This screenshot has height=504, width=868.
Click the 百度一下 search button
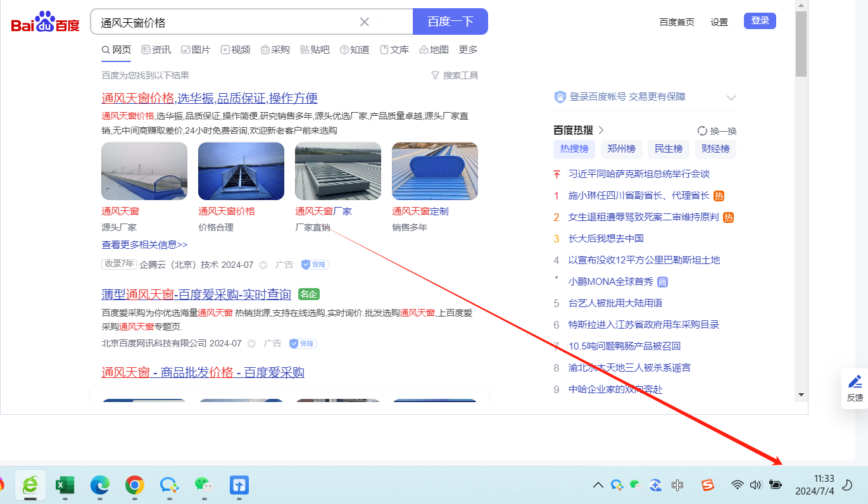450,22
